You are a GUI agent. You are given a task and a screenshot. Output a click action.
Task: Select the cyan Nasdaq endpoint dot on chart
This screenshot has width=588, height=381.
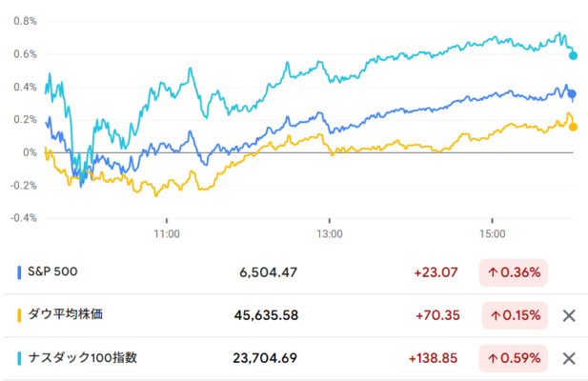tap(573, 56)
